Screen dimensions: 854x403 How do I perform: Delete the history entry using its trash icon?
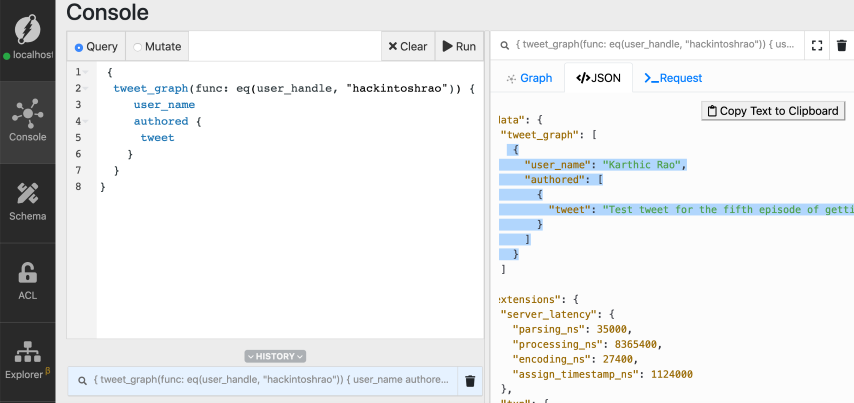point(470,381)
